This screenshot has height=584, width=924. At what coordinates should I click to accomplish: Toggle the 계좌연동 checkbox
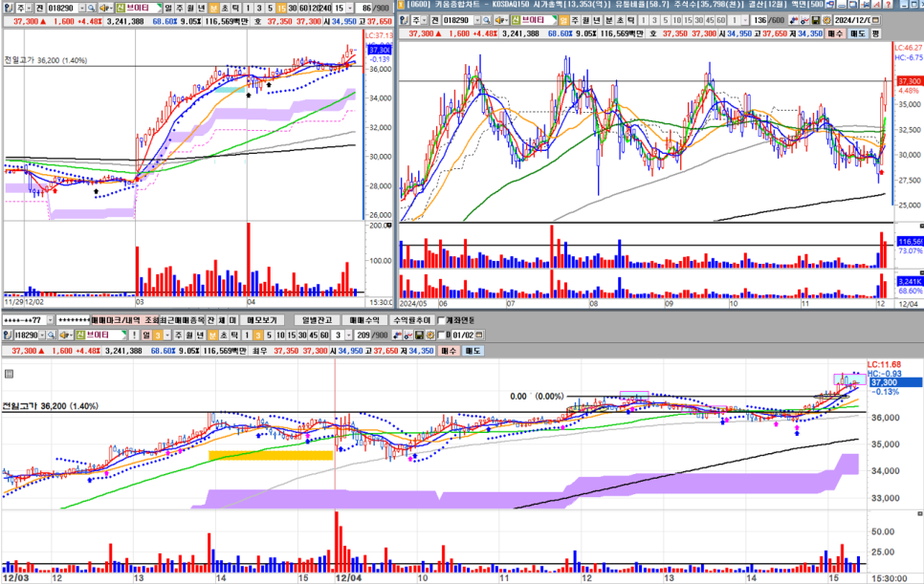(x=441, y=320)
